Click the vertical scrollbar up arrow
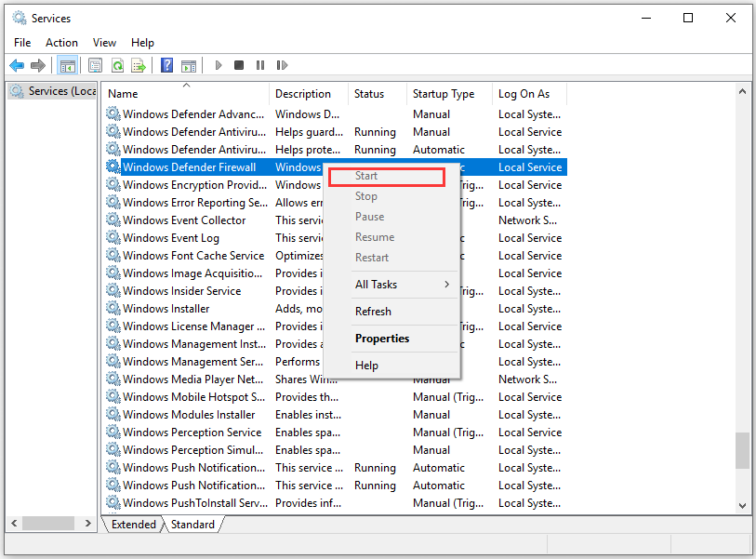 coord(742,91)
